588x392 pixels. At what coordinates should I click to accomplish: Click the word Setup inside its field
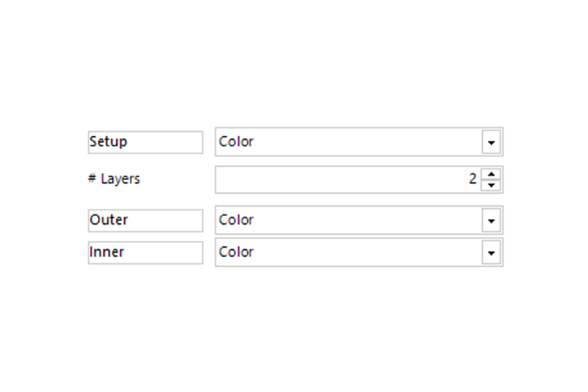pyautogui.click(x=108, y=142)
